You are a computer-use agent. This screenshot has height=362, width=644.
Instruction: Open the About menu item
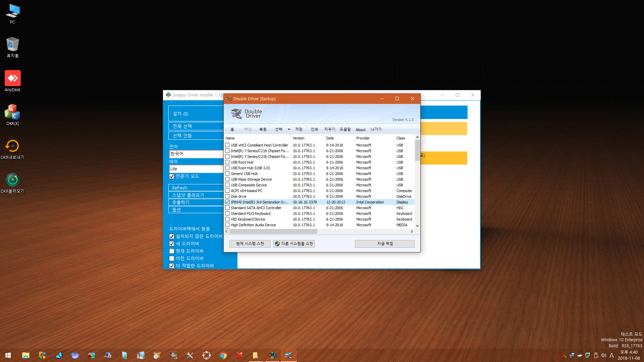pyautogui.click(x=361, y=130)
